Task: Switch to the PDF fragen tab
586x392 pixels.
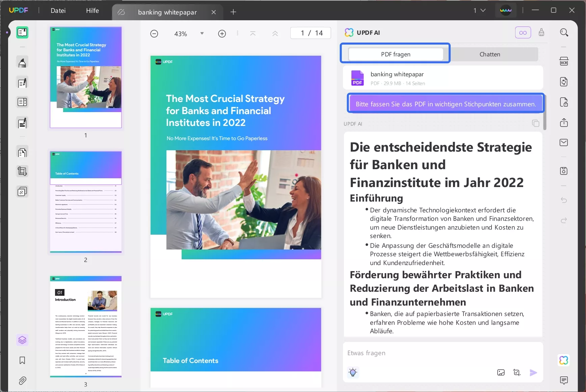Action: [x=396, y=54]
